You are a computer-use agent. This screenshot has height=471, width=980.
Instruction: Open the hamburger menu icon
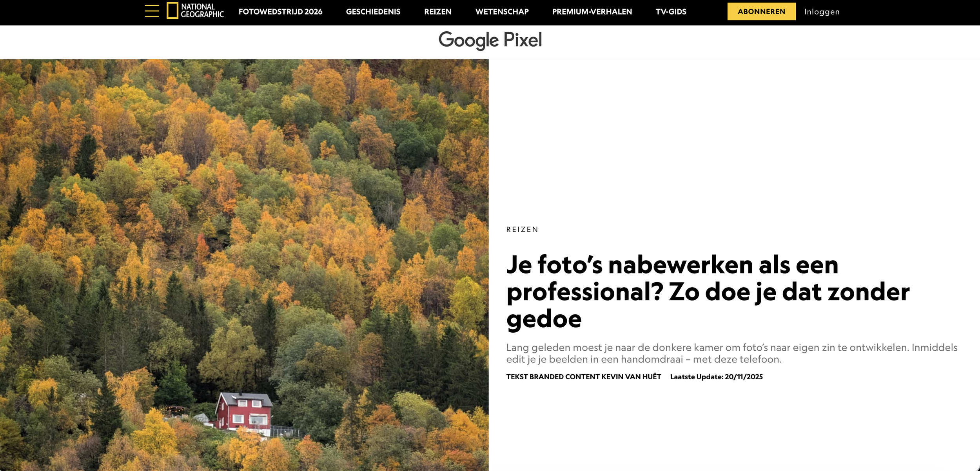click(x=152, y=11)
